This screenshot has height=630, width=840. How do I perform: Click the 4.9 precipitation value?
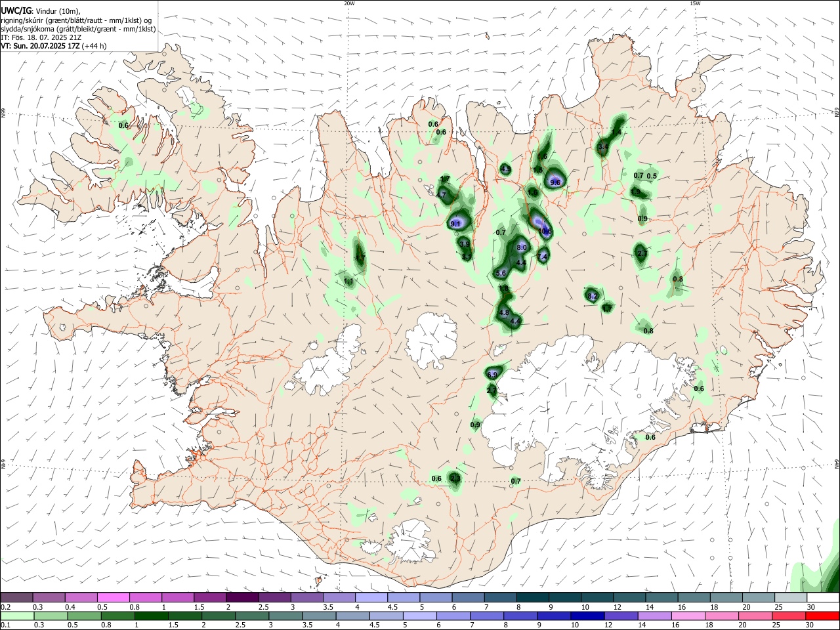click(506, 169)
